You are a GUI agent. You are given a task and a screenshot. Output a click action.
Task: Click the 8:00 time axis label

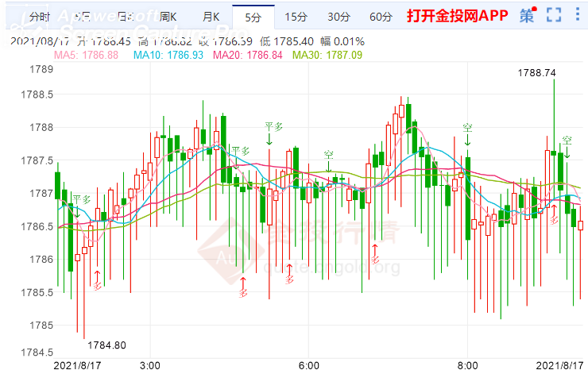coord(468,365)
